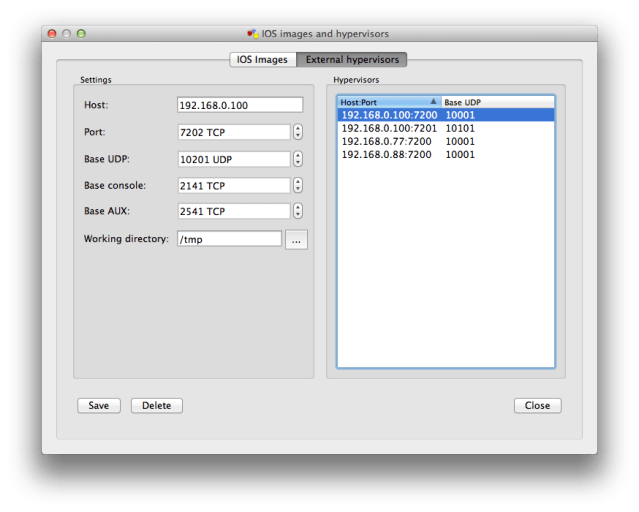This screenshot has width=639, height=512.
Task: Click the Port stepper control
Action: (x=298, y=132)
